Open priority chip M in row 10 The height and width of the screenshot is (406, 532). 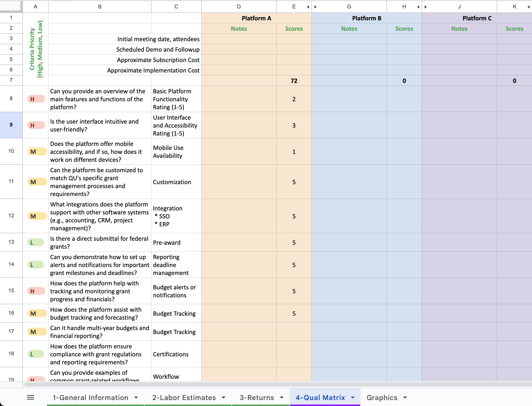pos(37,152)
